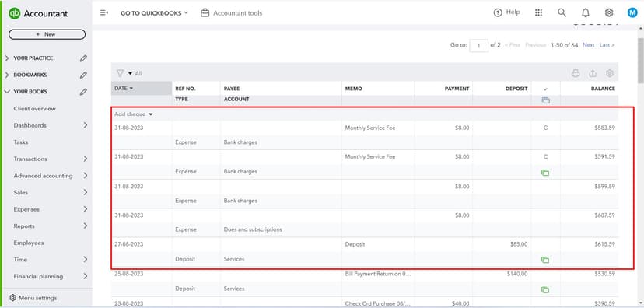
Task: Click the vertical scrollbar thumb
Action: click(x=640, y=61)
